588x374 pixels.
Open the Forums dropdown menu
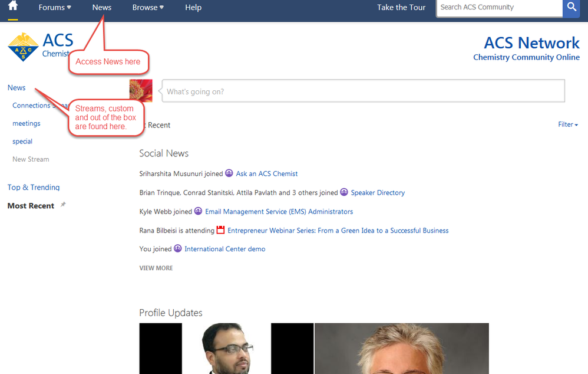[55, 8]
